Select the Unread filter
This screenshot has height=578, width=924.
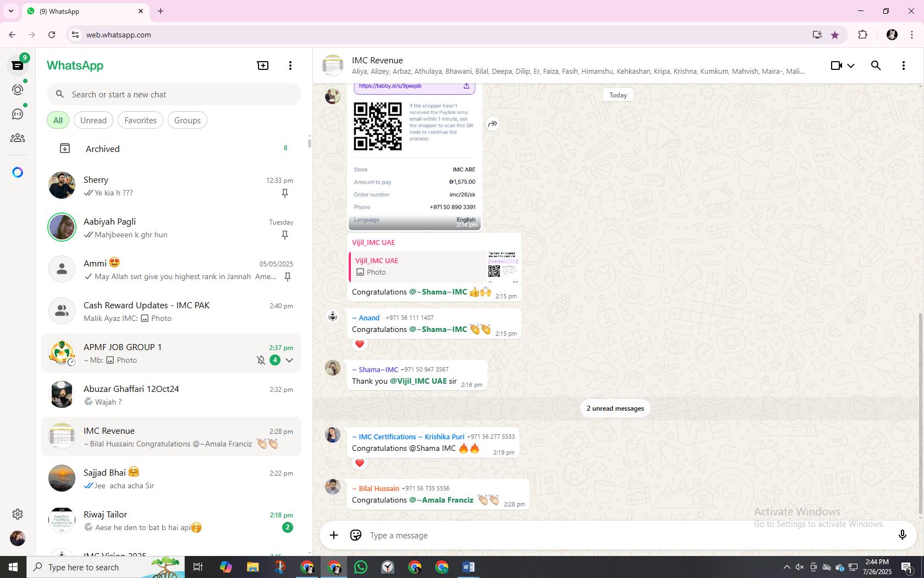[94, 120]
